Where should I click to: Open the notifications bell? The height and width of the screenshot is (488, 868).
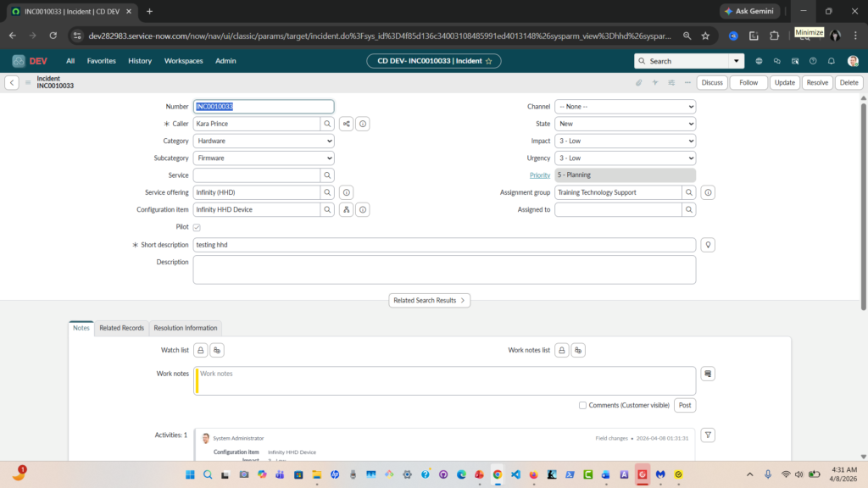pos(832,61)
